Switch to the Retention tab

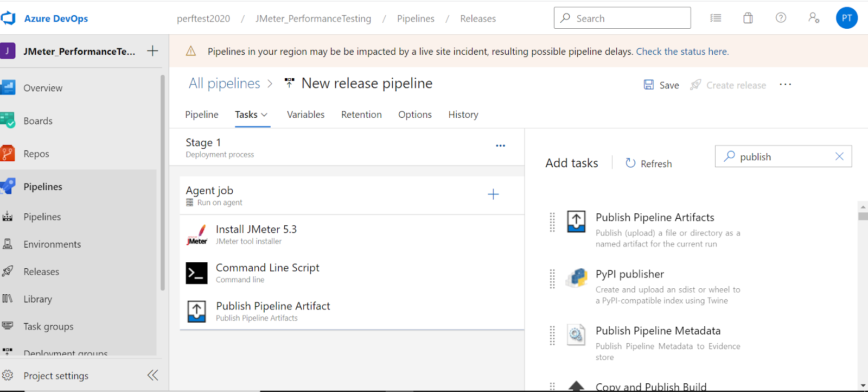tap(361, 115)
